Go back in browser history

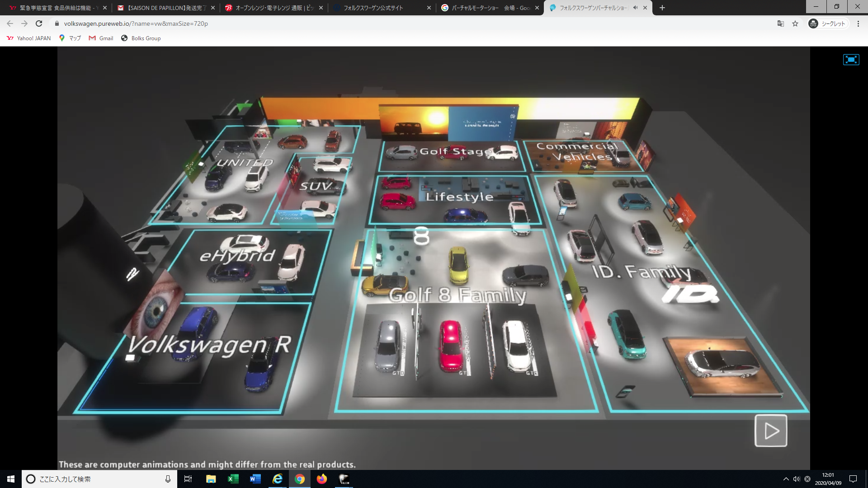(x=10, y=23)
